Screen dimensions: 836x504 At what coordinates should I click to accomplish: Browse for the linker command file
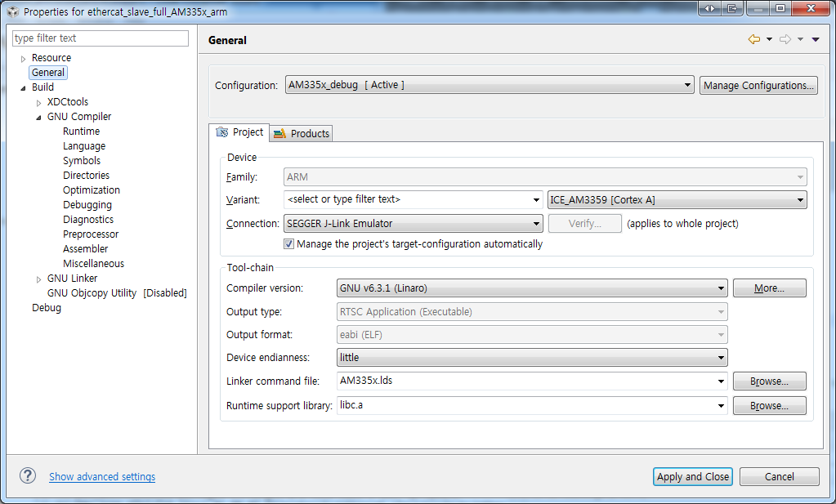point(769,381)
